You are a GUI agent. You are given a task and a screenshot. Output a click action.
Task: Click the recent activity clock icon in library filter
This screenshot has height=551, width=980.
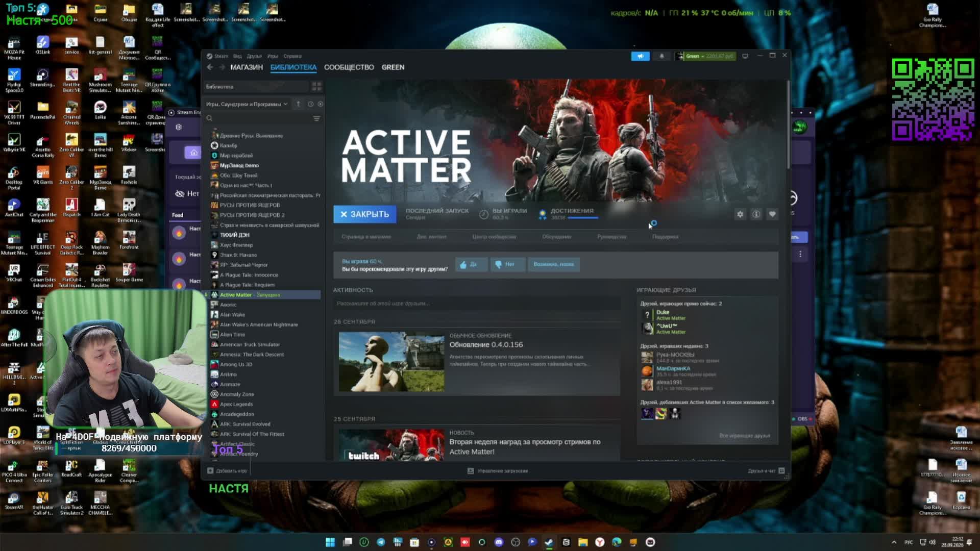310,104
